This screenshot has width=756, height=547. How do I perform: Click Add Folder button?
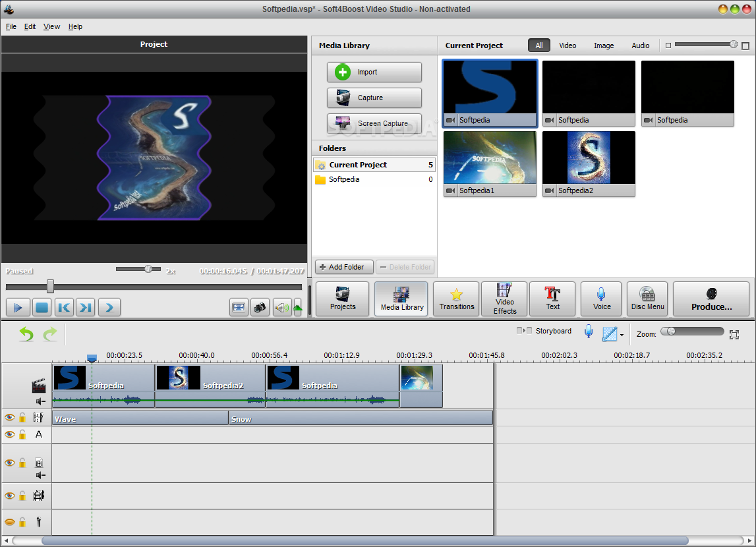pyautogui.click(x=344, y=267)
